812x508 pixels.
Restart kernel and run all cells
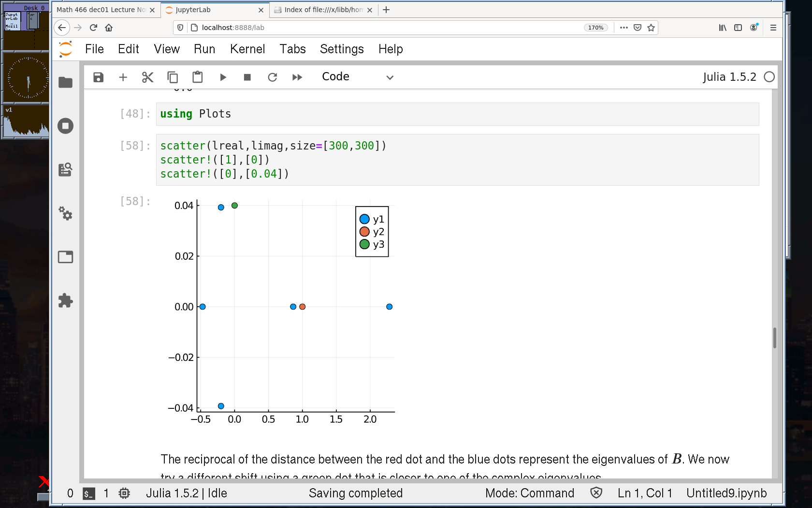click(297, 77)
